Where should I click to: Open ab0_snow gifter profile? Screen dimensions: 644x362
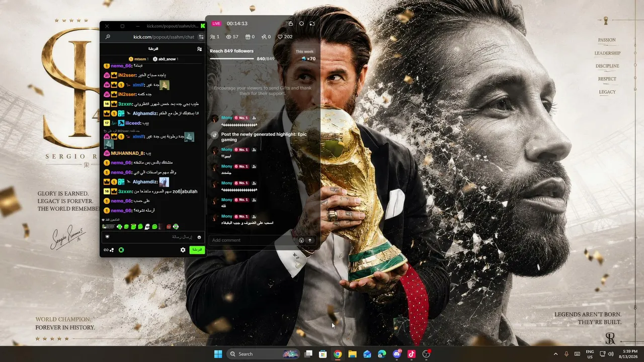[x=166, y=59]
